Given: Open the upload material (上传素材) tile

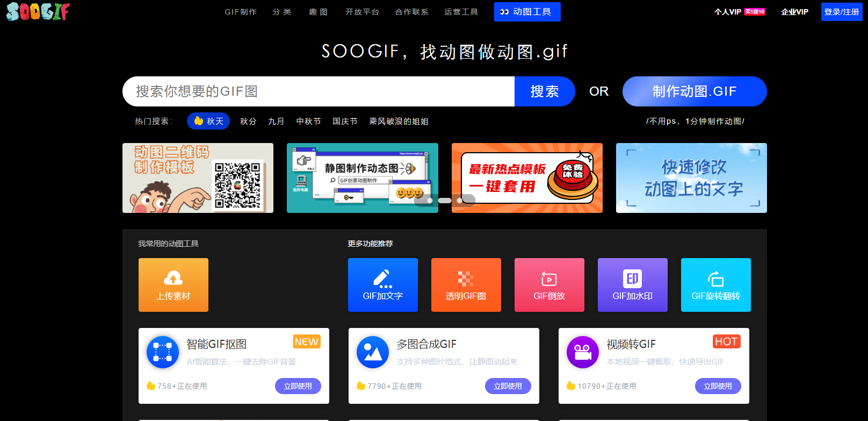Looking at the screenshot, I should 173,285.
